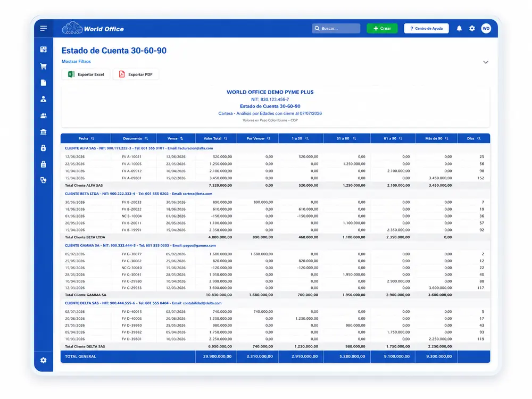Click the TOTAL GENERAL label

click(x=80, y=356)
